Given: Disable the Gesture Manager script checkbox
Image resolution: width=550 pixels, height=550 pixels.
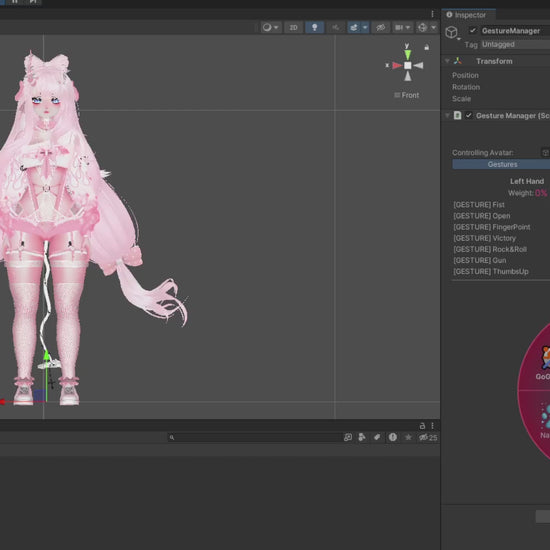Looking at the screenshot, I should tap(469, 115).
